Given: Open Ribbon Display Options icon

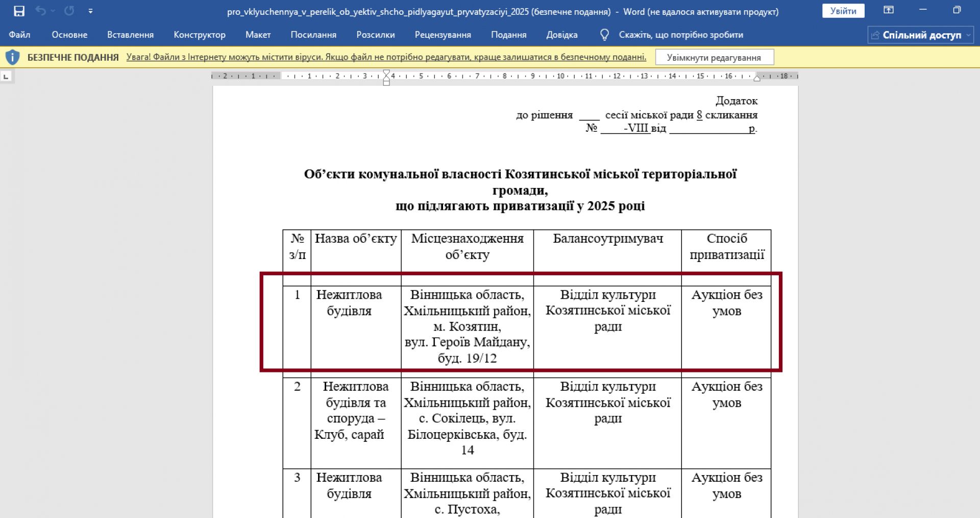Looking at the screenshot, I should pos(889,10).
